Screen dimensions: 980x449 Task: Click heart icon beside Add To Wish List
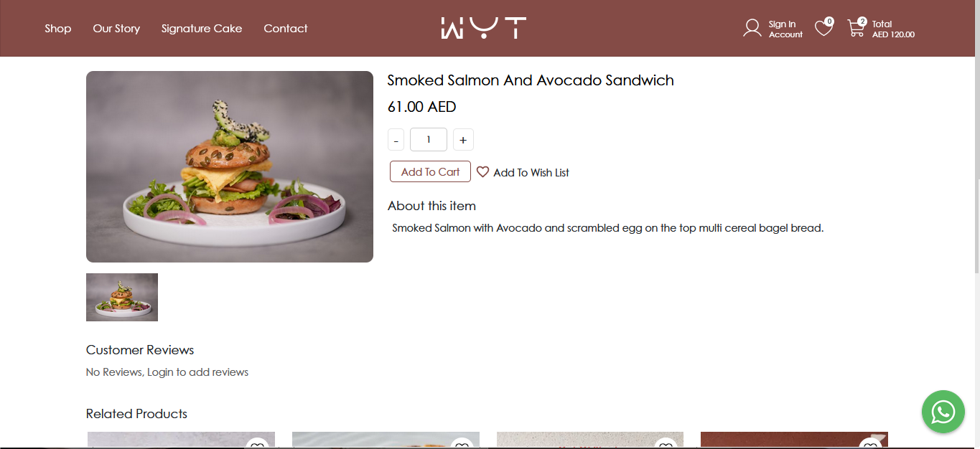[x=482, y=172]
